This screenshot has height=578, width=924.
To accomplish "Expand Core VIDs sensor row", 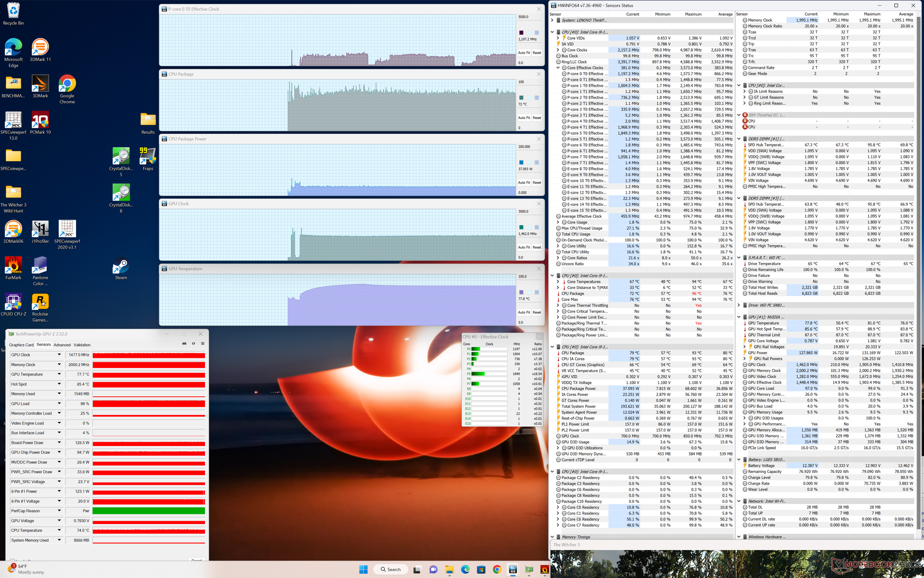I will tap(558, 38).
